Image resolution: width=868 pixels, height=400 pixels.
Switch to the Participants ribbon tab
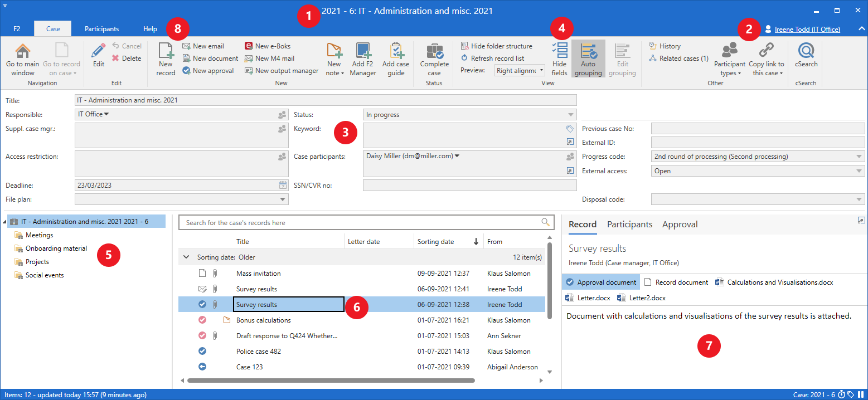tap(101, 29)
